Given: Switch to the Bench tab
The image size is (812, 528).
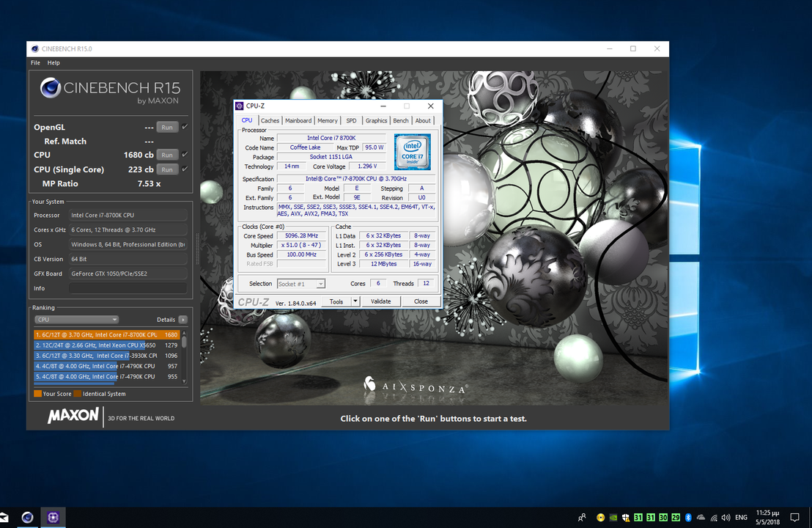Looking at the screenshot, I should (x=400, y=120).
